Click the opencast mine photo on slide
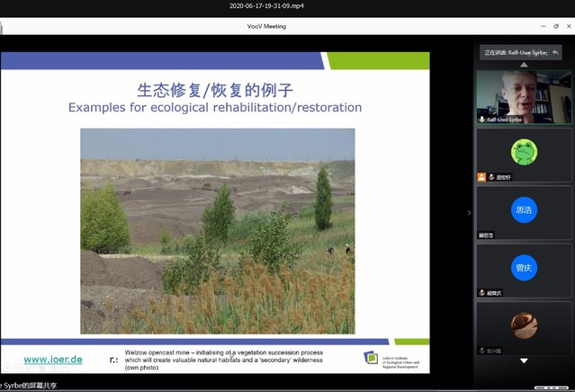Viewport: 575px width, 392px height. (217, 231)
